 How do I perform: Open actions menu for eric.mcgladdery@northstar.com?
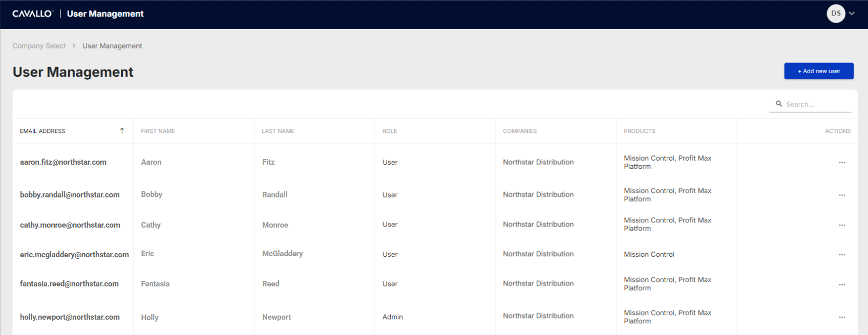[842, 255]
